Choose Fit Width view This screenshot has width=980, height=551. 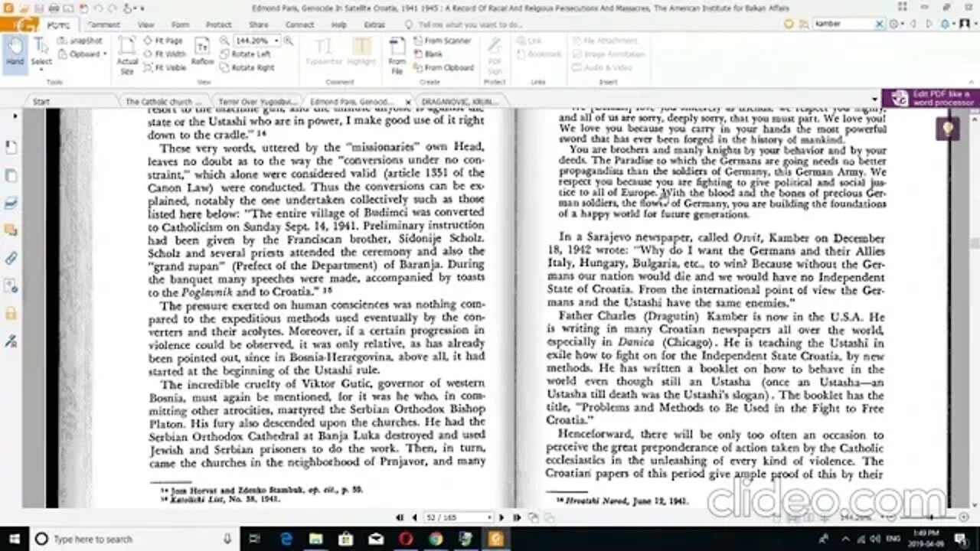pos(165,54)
